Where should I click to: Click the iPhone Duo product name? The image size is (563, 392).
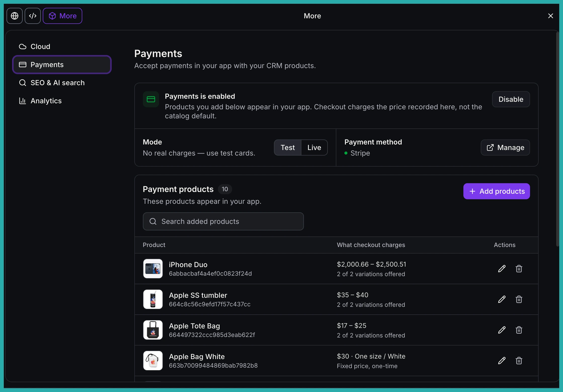point(188,265)
